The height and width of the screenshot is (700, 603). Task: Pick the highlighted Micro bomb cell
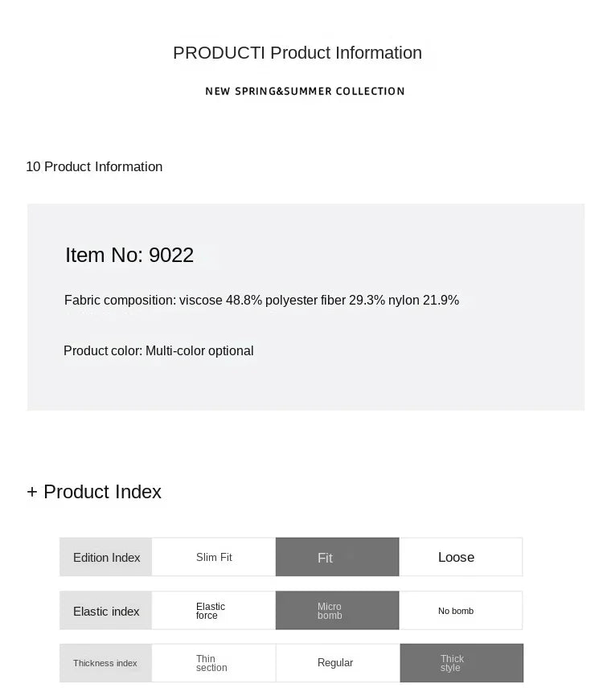pyautogui.click(x=337, y=611)
